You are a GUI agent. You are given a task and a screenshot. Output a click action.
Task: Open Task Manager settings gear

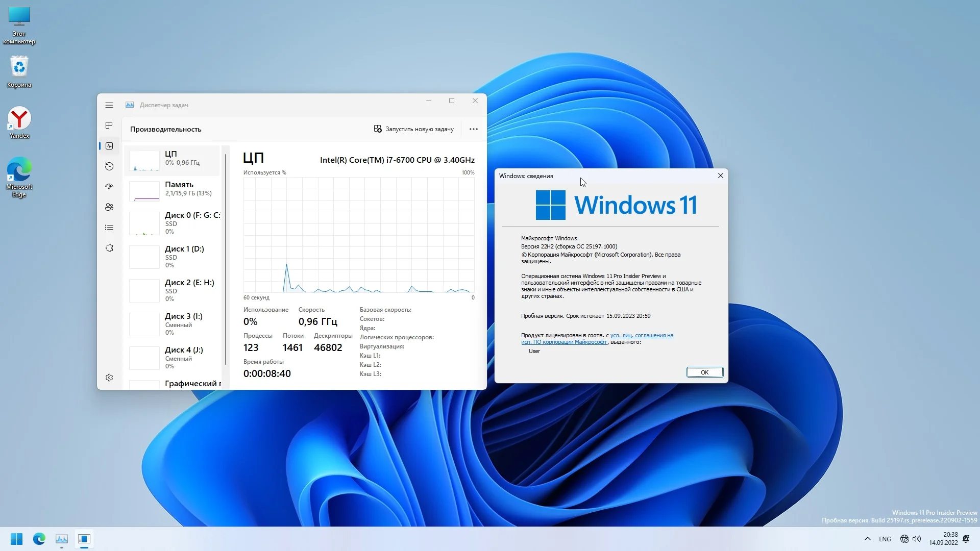tap(109, 378)
